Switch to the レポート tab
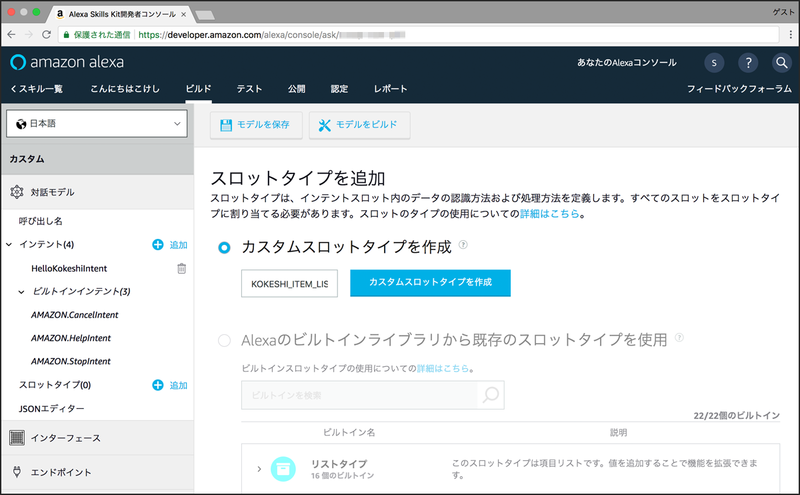800x495 pixels. [390, 89]
